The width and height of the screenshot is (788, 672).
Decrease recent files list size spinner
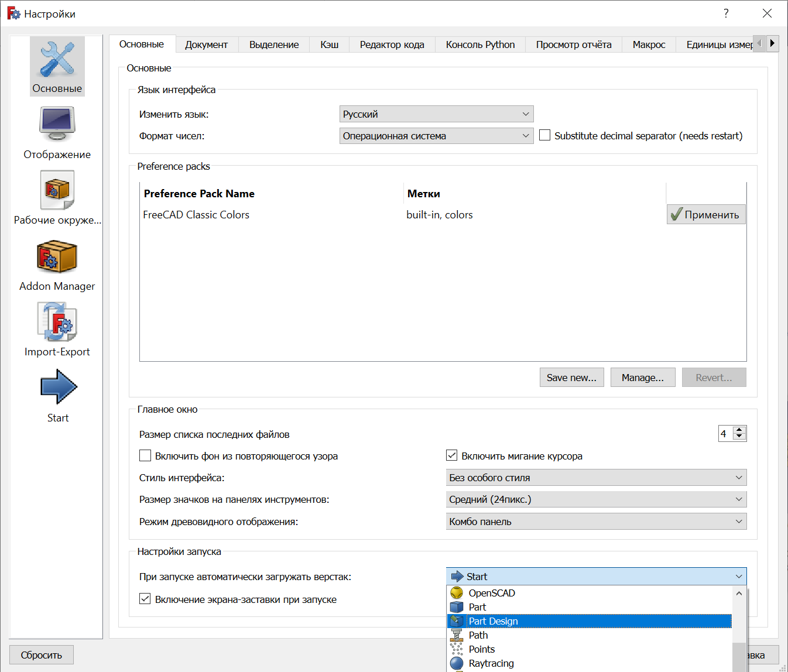[739, 437]
